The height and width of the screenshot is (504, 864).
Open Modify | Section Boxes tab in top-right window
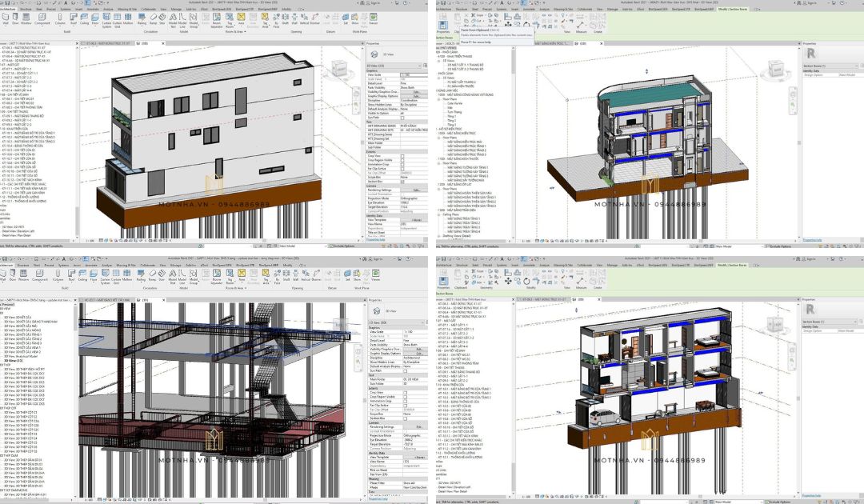[x=732, y=10]
